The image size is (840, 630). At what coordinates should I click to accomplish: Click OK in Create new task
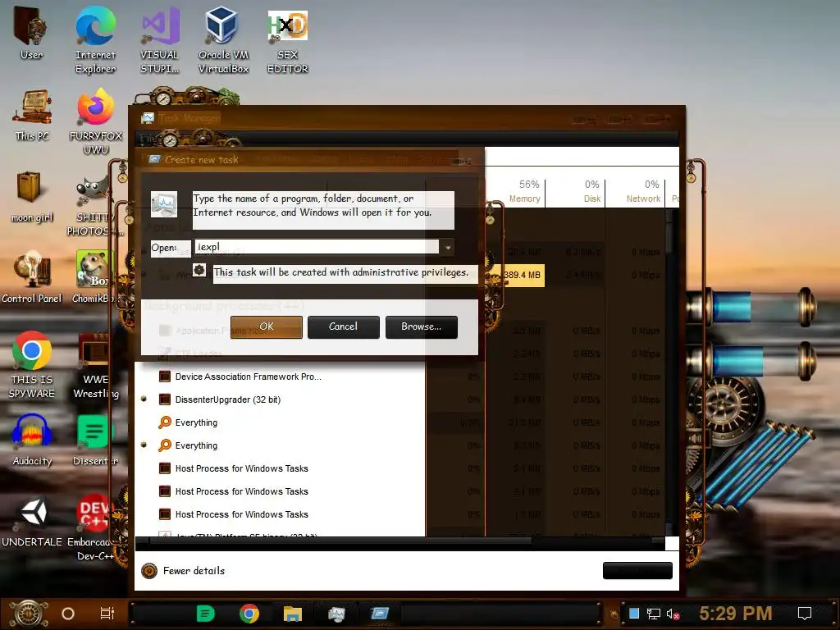267,326
